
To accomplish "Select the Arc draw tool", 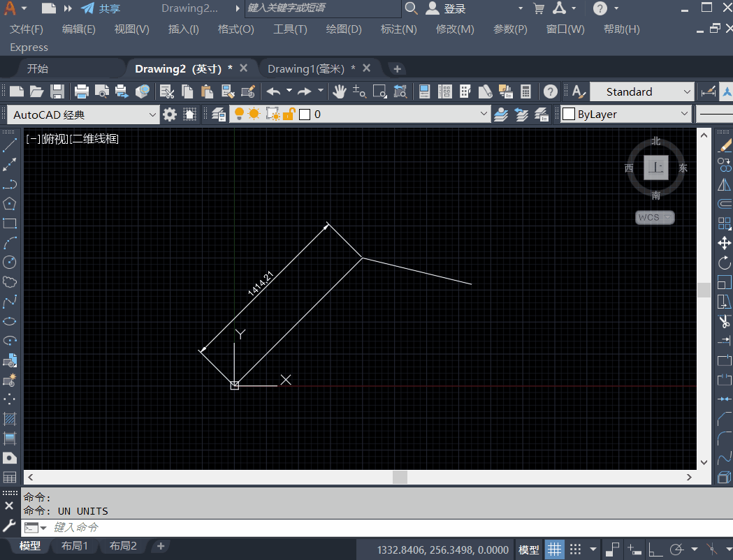I will pos(9,243).
